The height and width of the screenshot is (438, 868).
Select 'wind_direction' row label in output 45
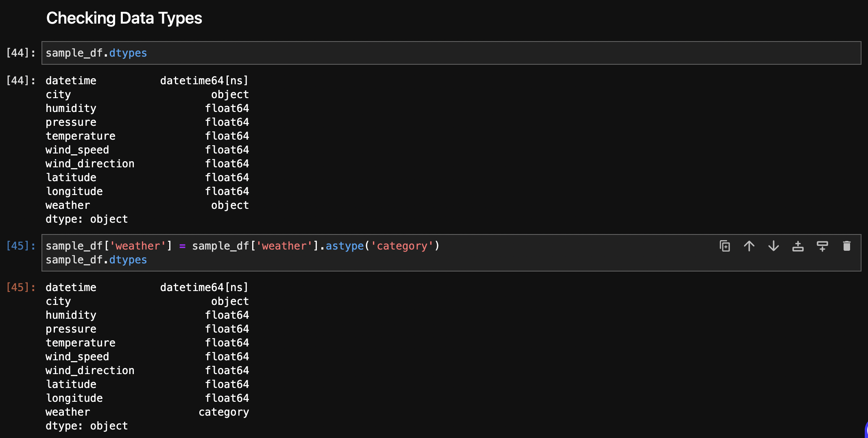coord(90,370)
